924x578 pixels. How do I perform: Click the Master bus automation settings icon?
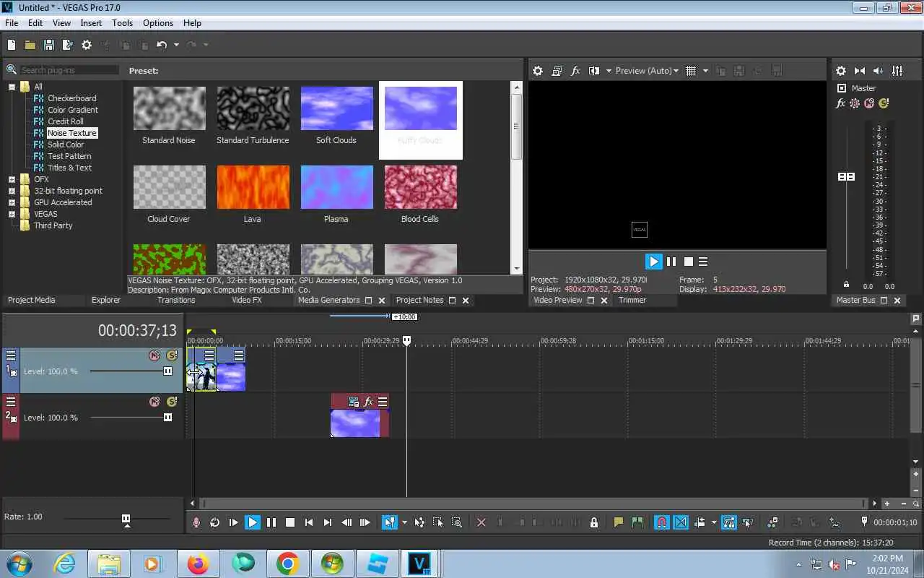pos(855,103)
